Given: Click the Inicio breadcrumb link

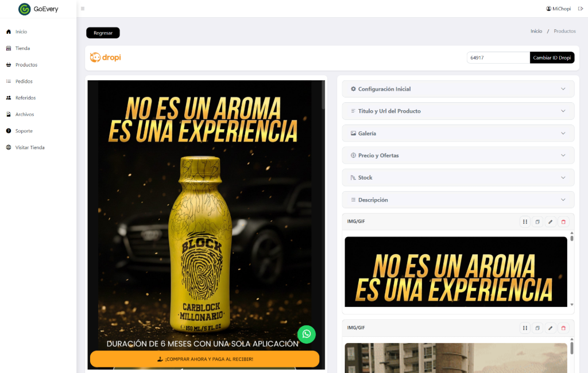Looking at the screenshot, I should (x=536, y=31).
